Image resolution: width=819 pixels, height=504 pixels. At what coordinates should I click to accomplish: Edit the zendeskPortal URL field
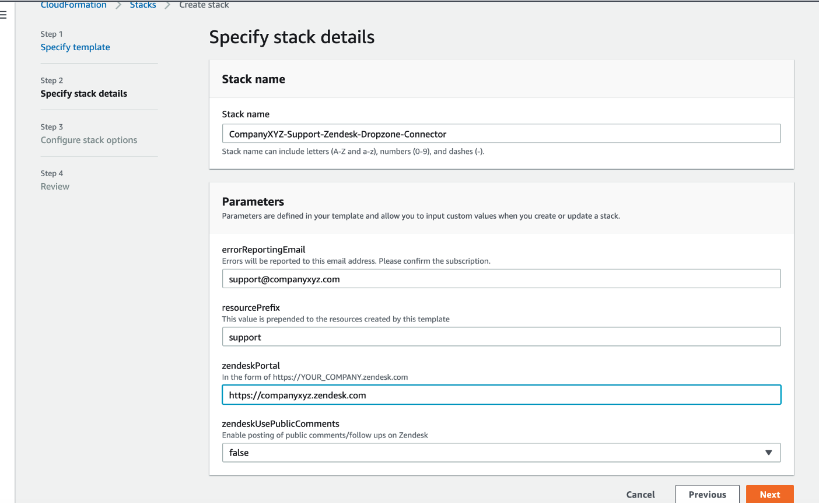click(501, 395)
